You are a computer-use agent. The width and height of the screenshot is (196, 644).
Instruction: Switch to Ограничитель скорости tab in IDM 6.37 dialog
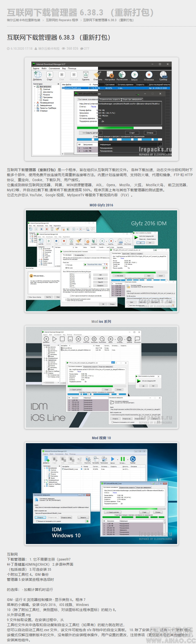[x=110, y=99]
